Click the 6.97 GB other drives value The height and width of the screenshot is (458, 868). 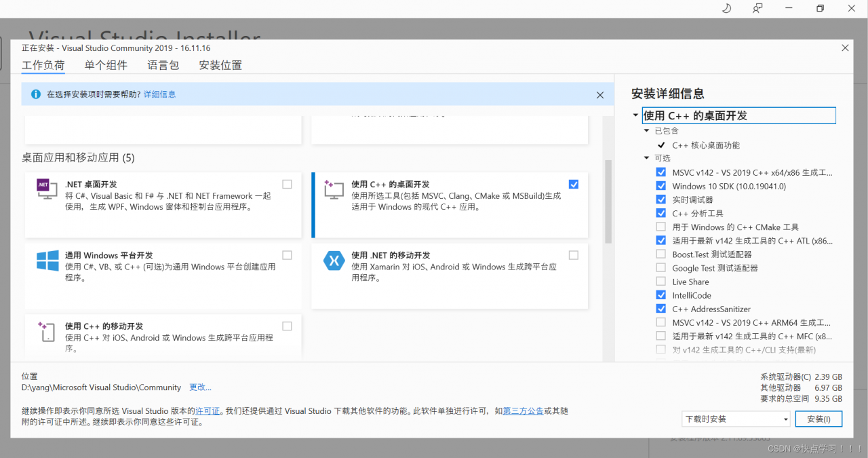click(x=828, y=388)
